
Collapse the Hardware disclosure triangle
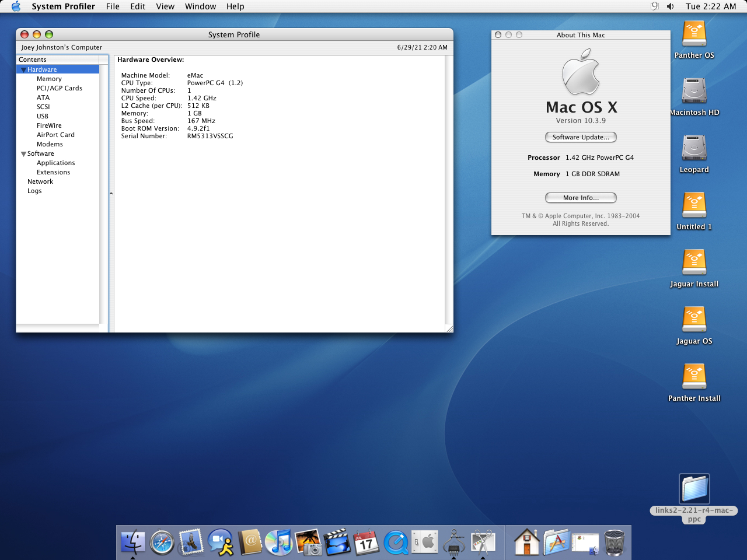click(x=23, y=70)
